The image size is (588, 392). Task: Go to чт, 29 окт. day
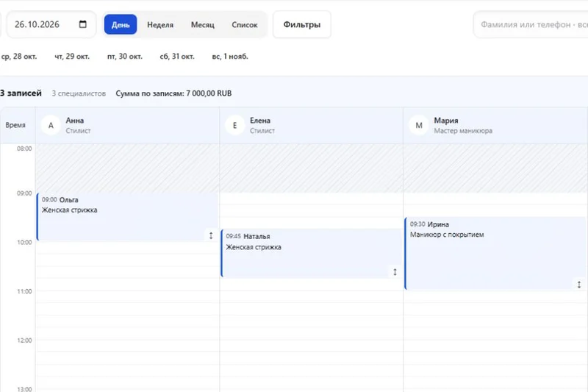coord(72,57)
